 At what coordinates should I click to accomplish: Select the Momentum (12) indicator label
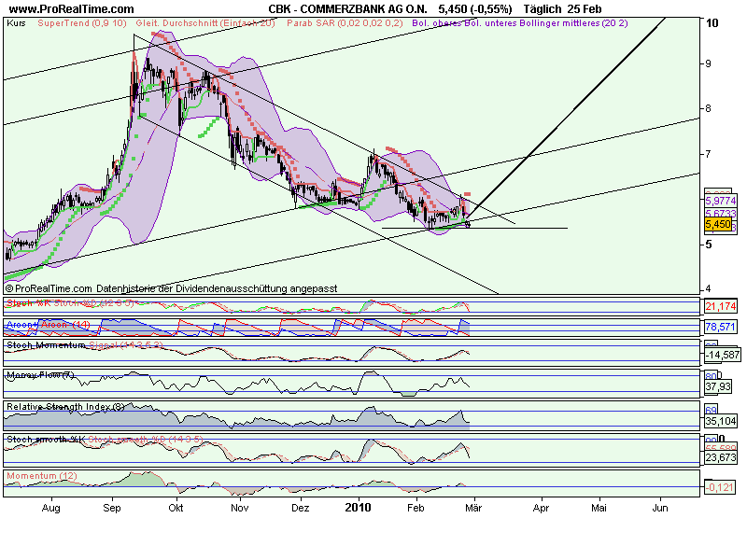[x=41, y=476]
